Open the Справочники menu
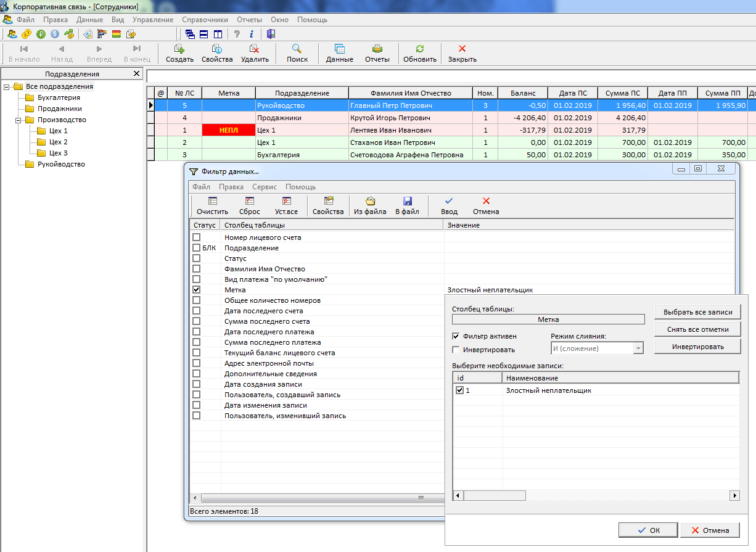756x552 pixels. [205, 20]
